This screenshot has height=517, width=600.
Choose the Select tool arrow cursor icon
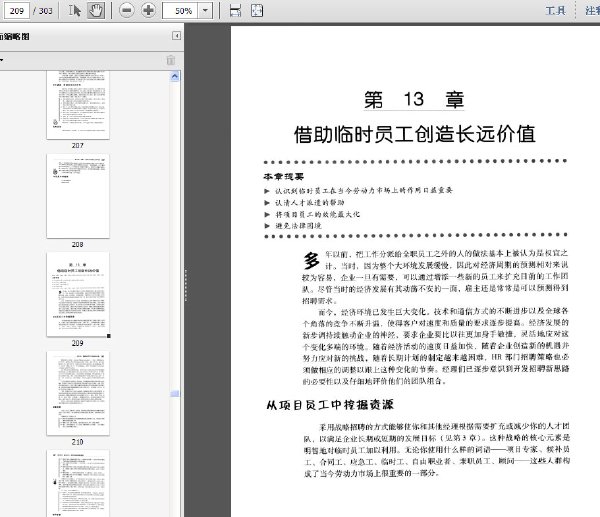point(75,10)
